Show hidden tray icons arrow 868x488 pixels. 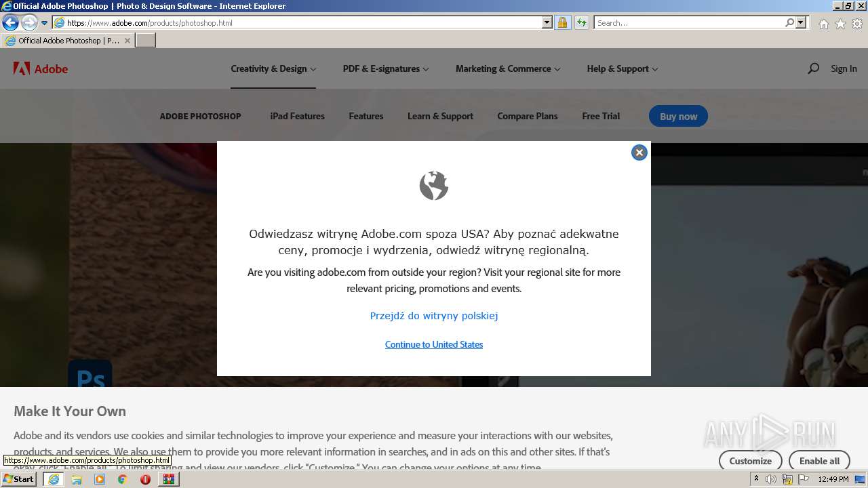757,479
